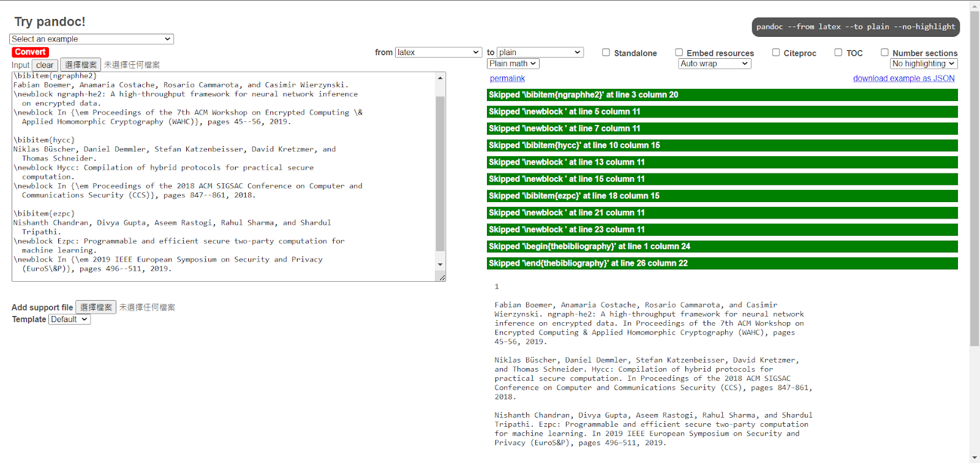This screenshot has height=463, width=980.
Task: Click the output line starting 'Nishanth Chandran, Divya Gupta'
Action: coord(654,415)
